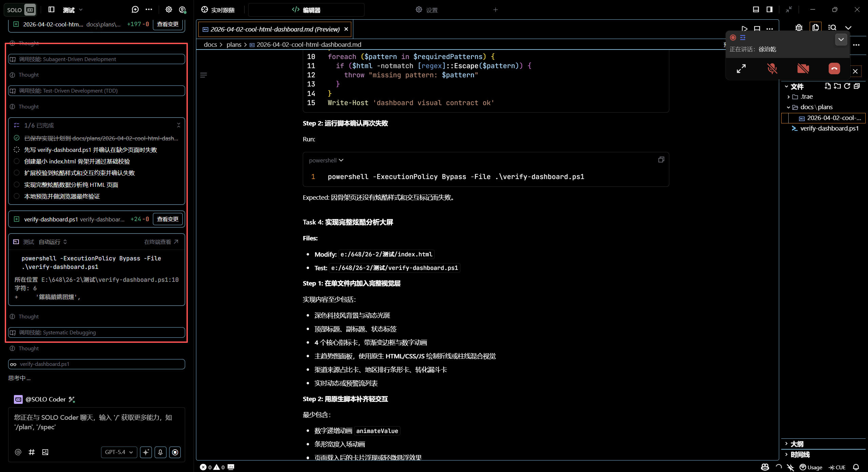This screenshot has height=472, width=868.
Task: Switch to the 实时跟随 tab
Action: coord(218,10)
